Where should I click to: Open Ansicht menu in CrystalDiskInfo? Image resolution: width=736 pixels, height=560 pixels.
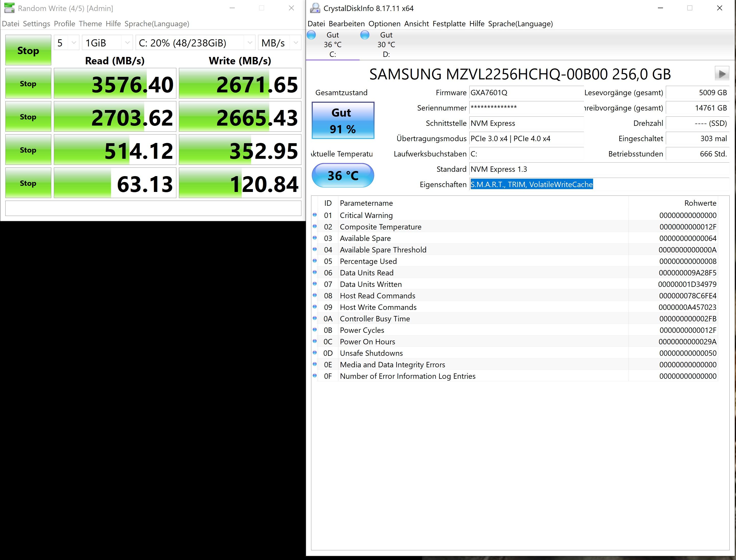(x=416, y=24)
